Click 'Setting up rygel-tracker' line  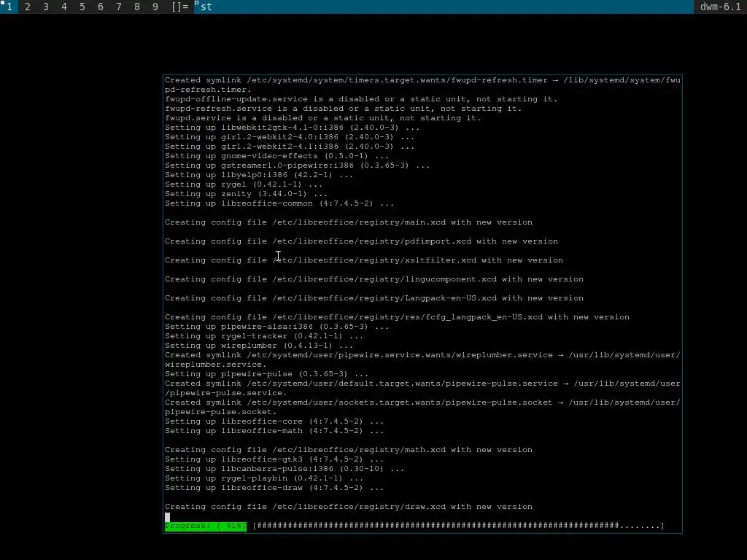click(x=264, y=336)
